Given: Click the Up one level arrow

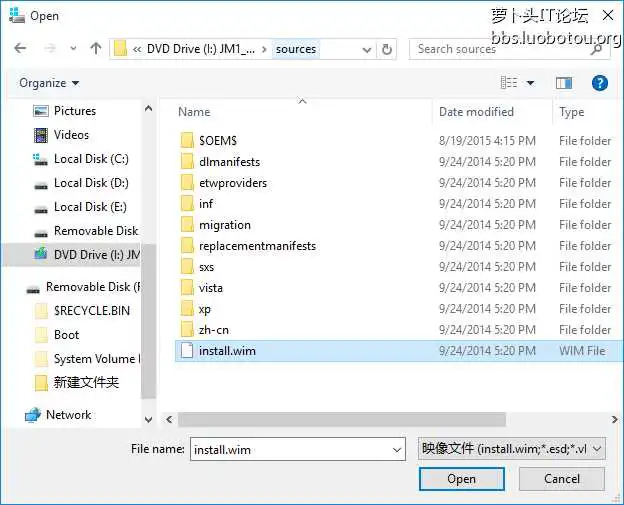Looking at the screenshot, I should coord(96,49).
